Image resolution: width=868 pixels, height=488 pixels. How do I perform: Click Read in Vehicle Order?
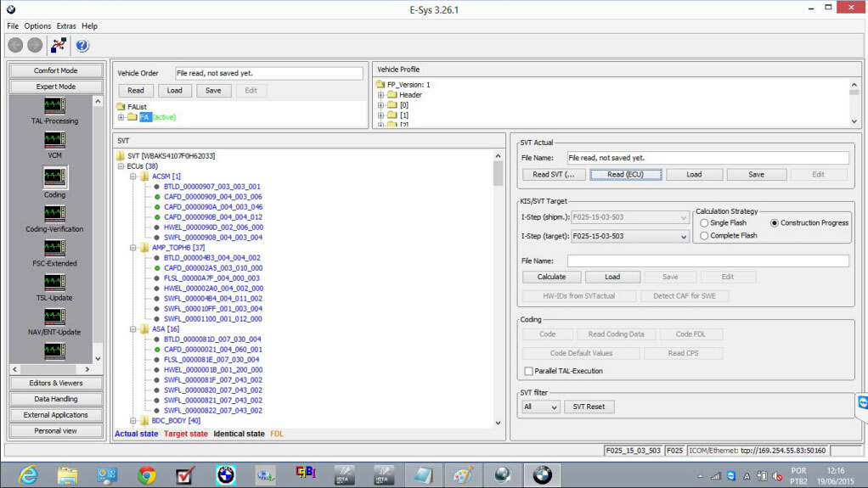point(136,91)
